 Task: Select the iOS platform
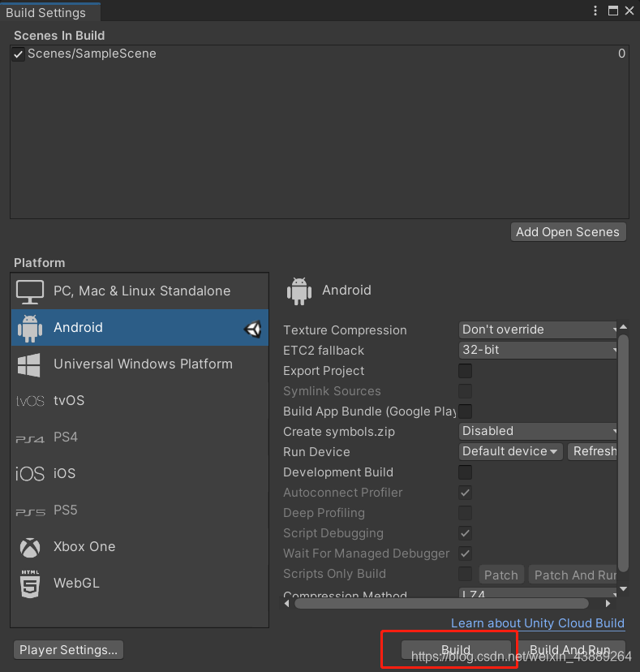point(140,474)
